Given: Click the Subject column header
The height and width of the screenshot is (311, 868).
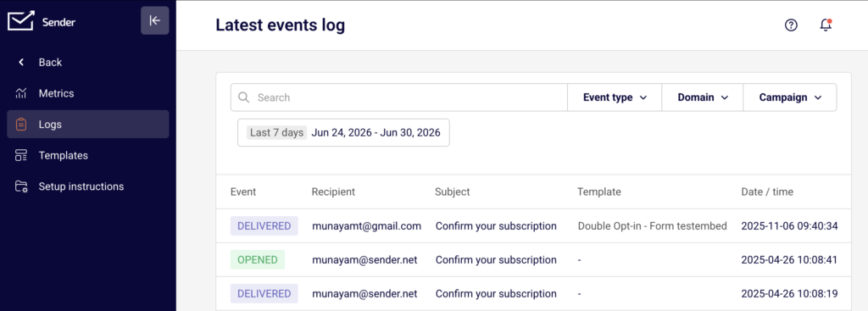Looking at the screenshot, I should pos(453,192).
